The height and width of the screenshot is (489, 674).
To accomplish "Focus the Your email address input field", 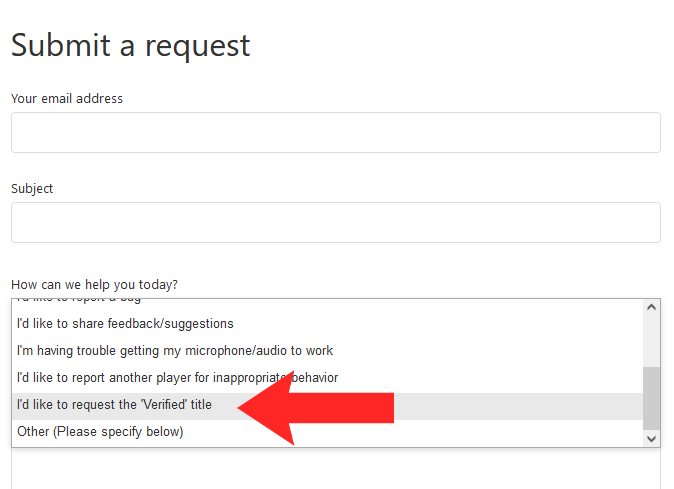I will click(336, 132).
